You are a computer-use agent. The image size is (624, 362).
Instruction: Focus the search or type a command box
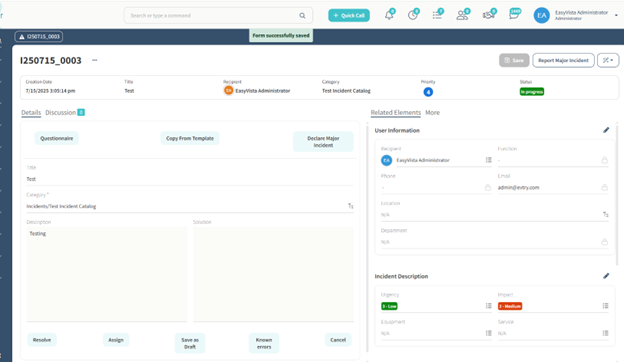[x=218, y=16]
